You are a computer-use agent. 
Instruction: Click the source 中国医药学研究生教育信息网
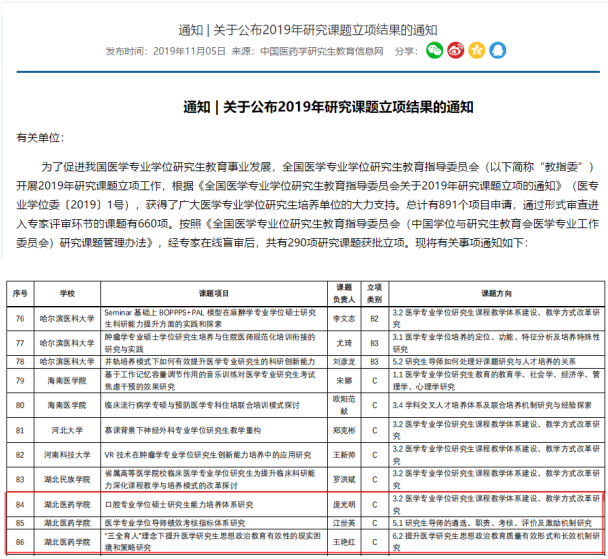(321, 51)
